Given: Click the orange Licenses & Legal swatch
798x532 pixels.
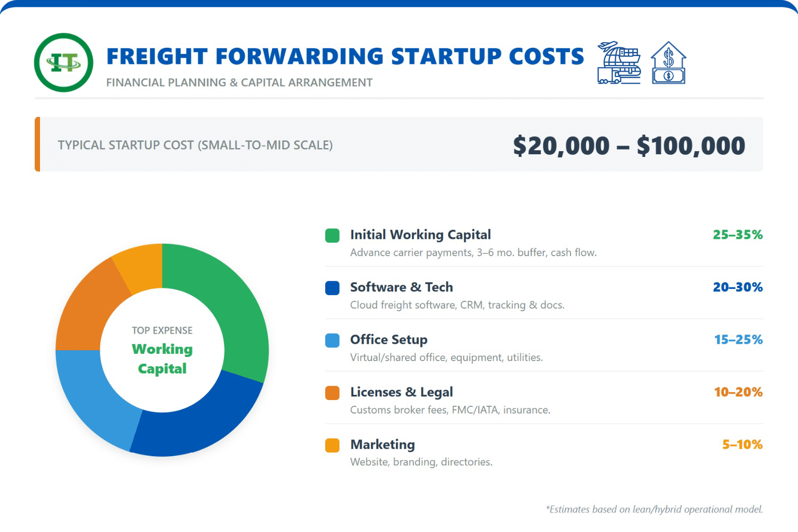Looking at the screenshot, I should [332, 393].
